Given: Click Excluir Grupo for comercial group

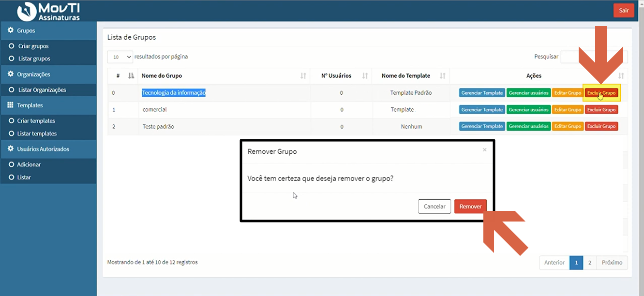Looking at the screenshot, I should pyautogui.click(x=601, y=110).
